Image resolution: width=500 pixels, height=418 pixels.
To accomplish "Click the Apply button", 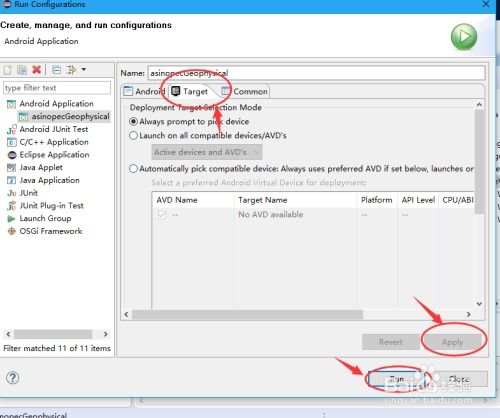I will 452,342.
